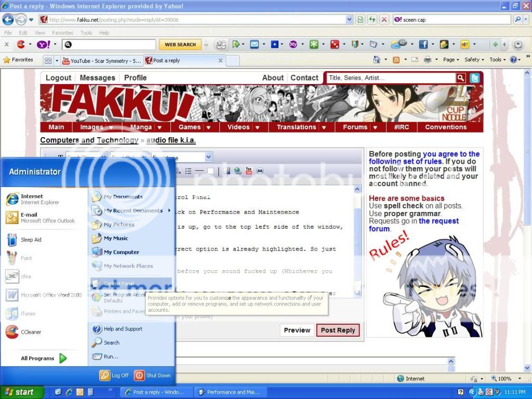Open the Favorites menu in menu bar

(62, 33)
